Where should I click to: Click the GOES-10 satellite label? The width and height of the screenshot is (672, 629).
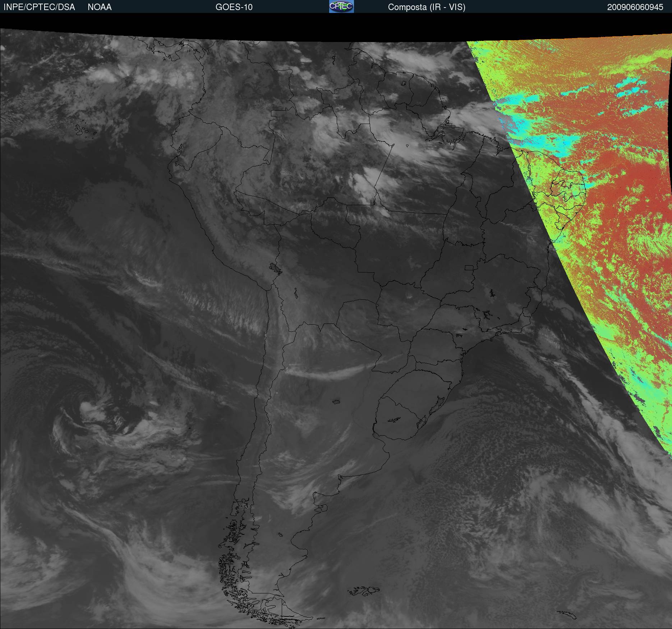(234, 7)
